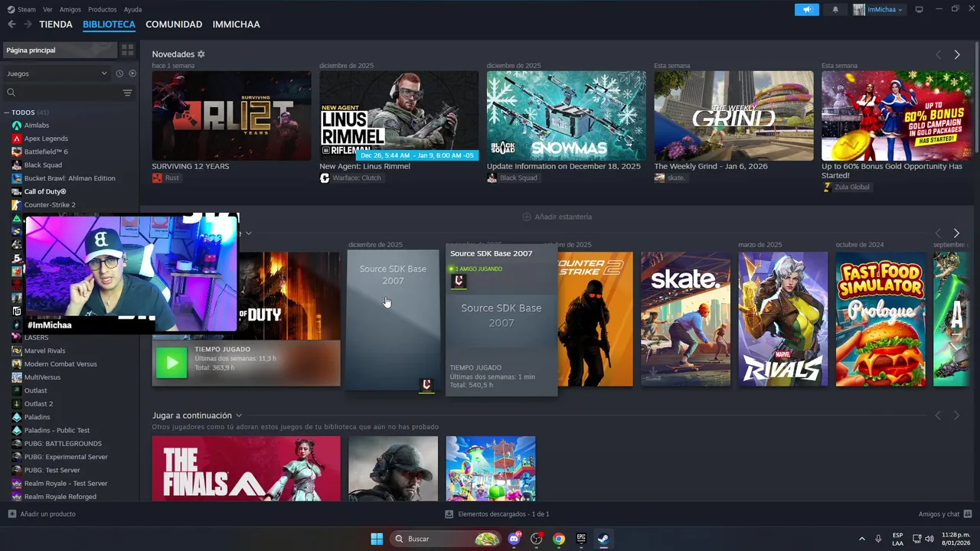
Task: Click the Windows Buscar search box
Action: 446,539
